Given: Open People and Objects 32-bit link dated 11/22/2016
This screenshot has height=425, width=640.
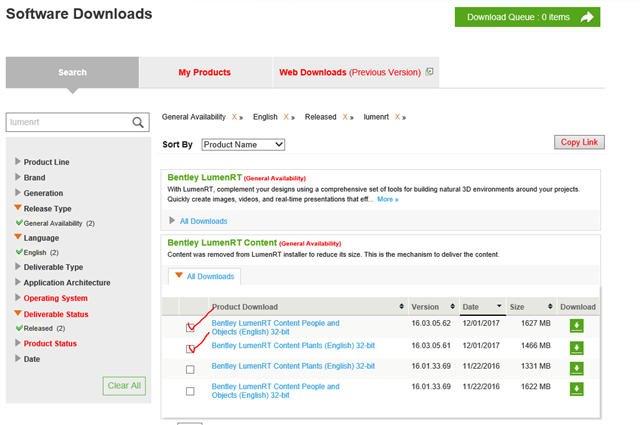Looking at the screenshot, I should 276,391.
